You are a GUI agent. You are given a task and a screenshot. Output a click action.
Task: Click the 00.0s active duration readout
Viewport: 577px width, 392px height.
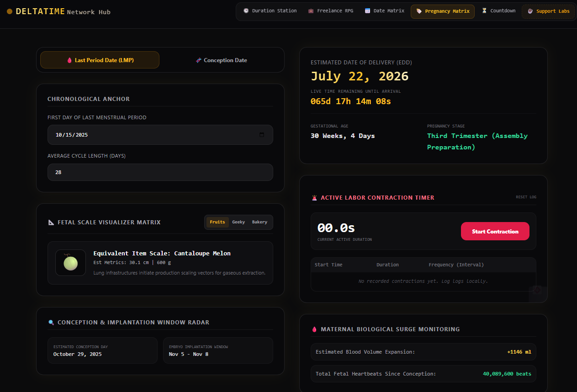click(336, 227)
